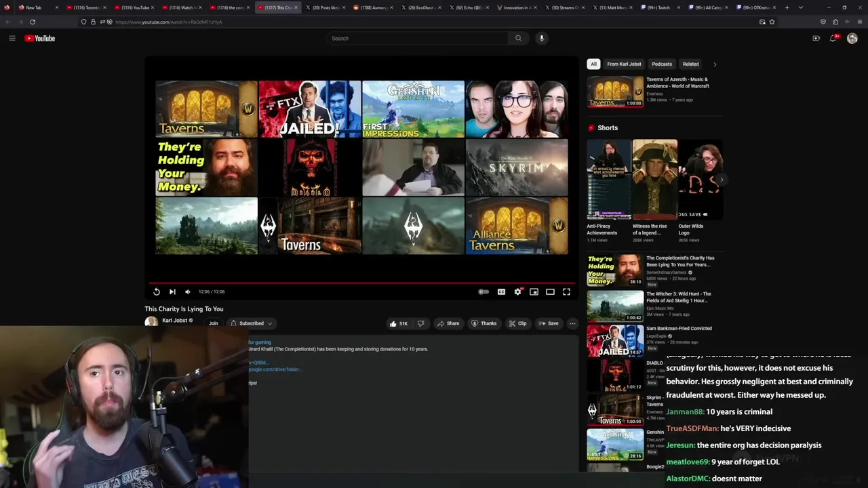The image size is (868, 488).
Task: Go to YouTube home via logo
Action: coord(40,38)
